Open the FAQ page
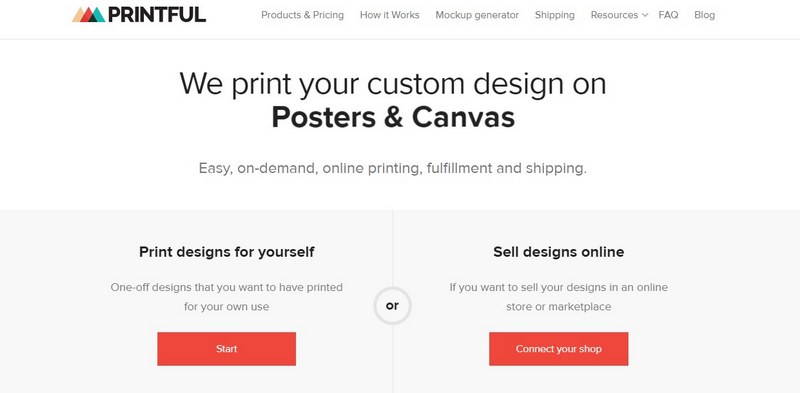The height and width of the screenshot is (393, 800). click(x=668, y=15)
